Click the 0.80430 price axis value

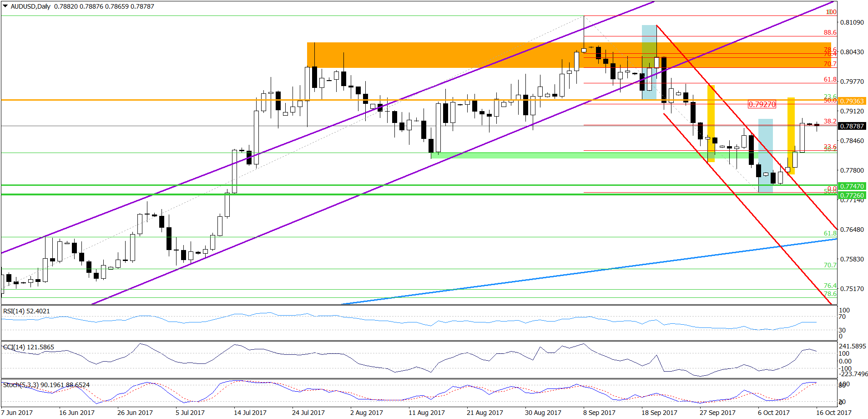[852, 52]
